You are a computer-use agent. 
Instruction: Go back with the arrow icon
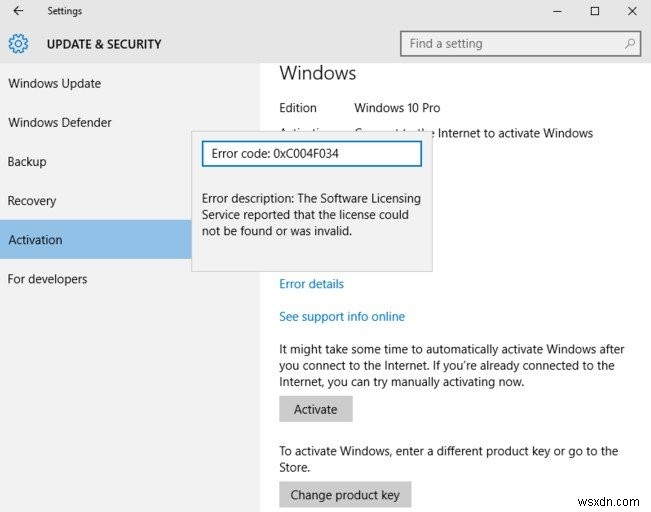click(18, 11)
